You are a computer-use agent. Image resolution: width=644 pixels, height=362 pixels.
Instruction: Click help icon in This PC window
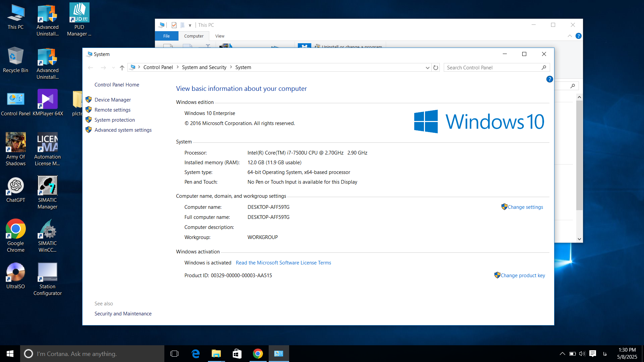(x=578, y=36)
